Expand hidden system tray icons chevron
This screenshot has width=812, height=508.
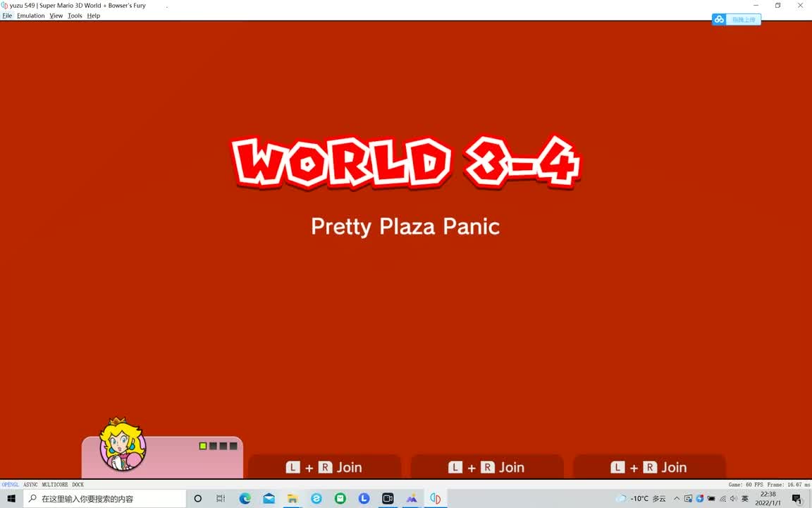677,499
